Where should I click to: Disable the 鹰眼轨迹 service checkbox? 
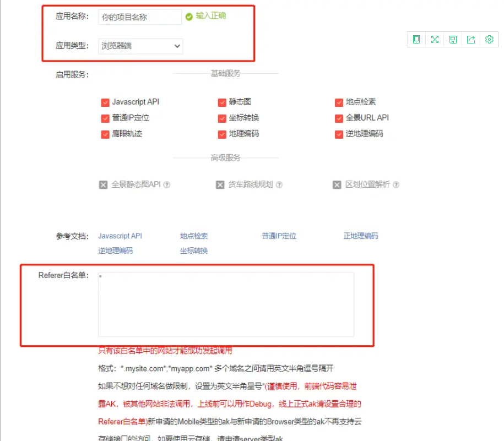[x=105, y=134]
